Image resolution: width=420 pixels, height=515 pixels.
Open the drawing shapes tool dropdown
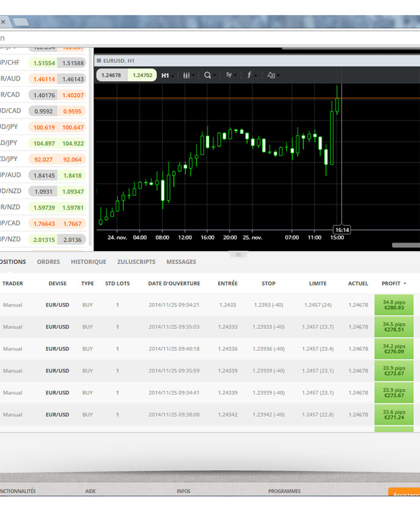(273, 75)
